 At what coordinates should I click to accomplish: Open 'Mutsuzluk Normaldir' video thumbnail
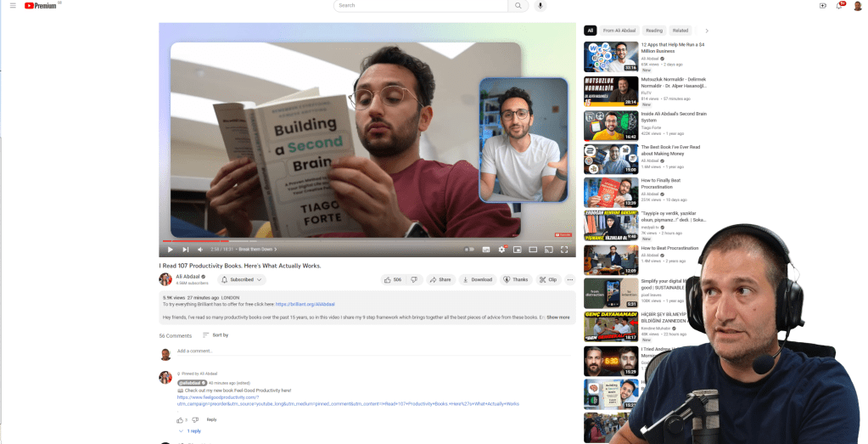(611, 91)
